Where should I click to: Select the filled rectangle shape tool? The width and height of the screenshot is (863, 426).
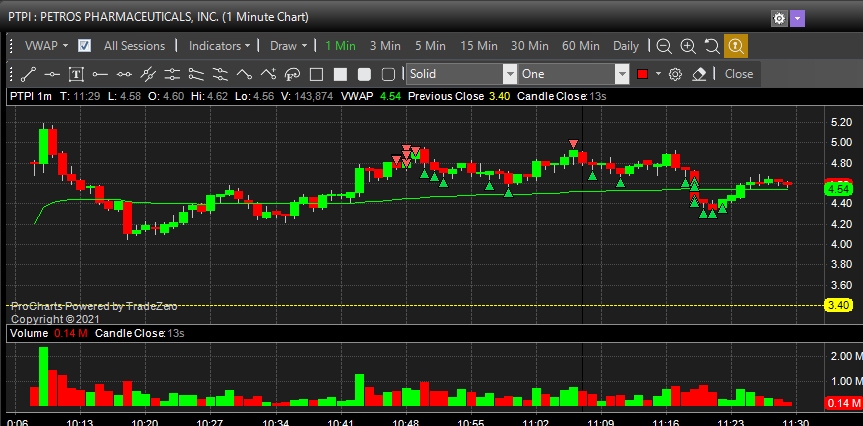click(341, 74)
